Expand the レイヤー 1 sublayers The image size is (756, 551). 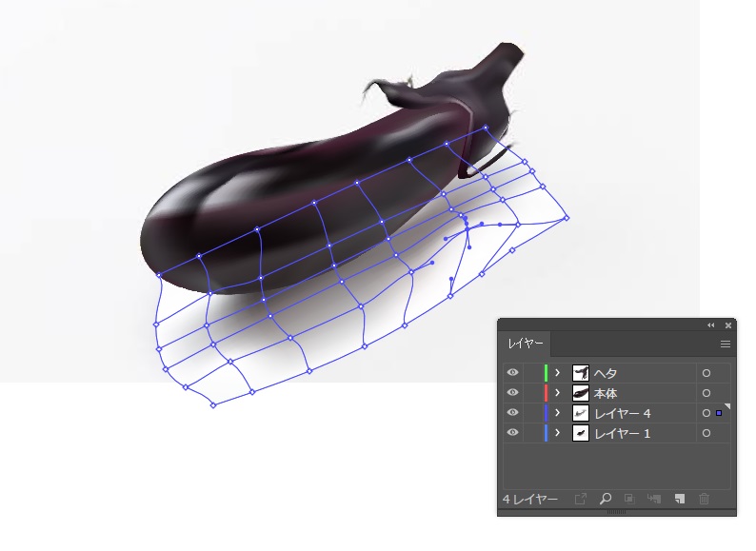(557, 432)
